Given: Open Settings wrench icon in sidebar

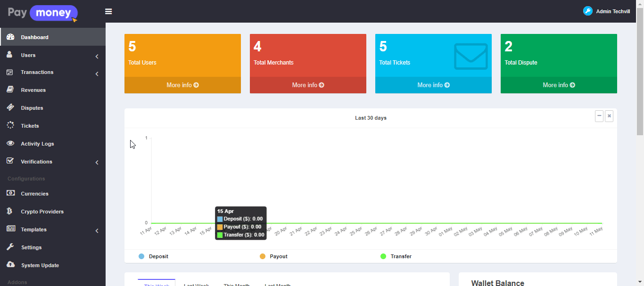Looking at the screenshot, I should point(10,247).
